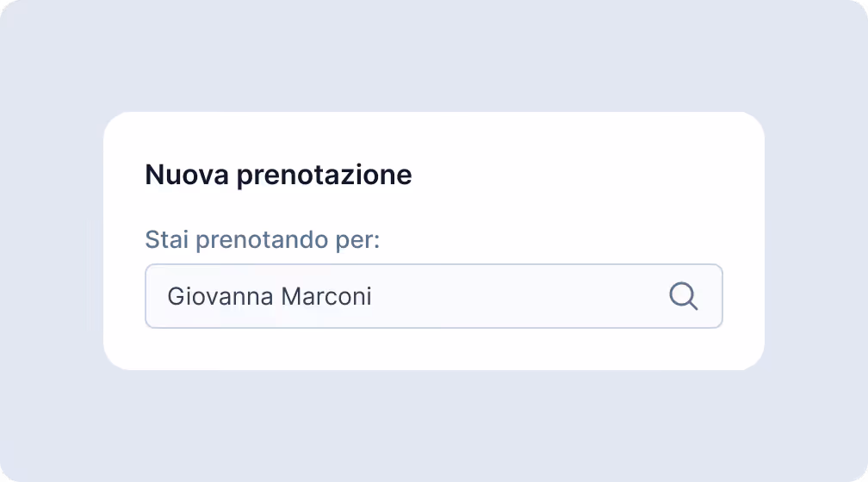Image resolution: width=868 pixels, height=482 pixels.
Task: Click the word "Marconi" in the field
Action: [x=326, y=297]
